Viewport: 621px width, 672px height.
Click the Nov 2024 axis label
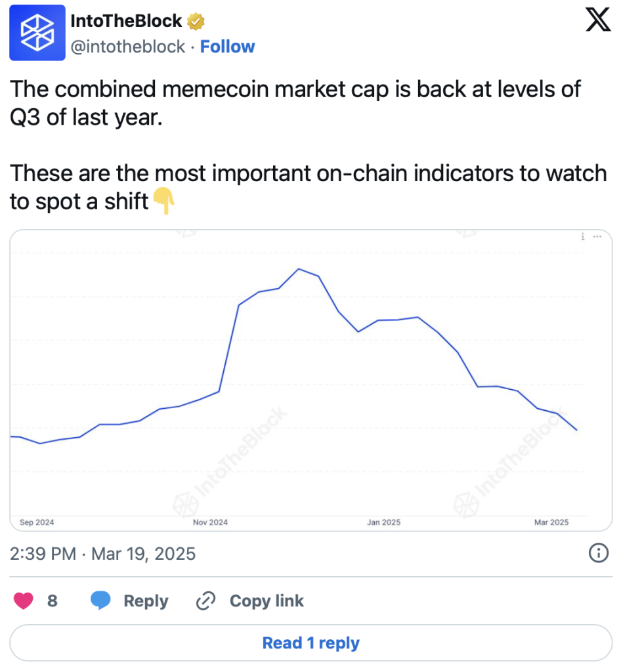click(x=210, y=522)
